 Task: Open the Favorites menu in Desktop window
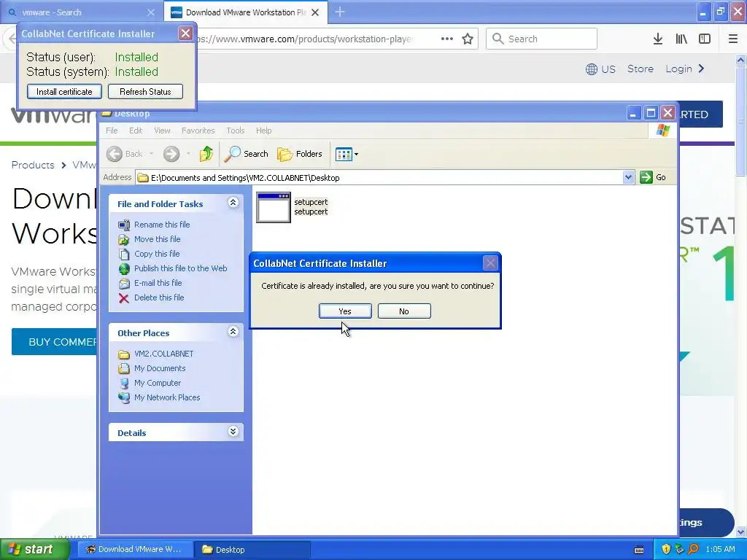click(x=198, y=131)
